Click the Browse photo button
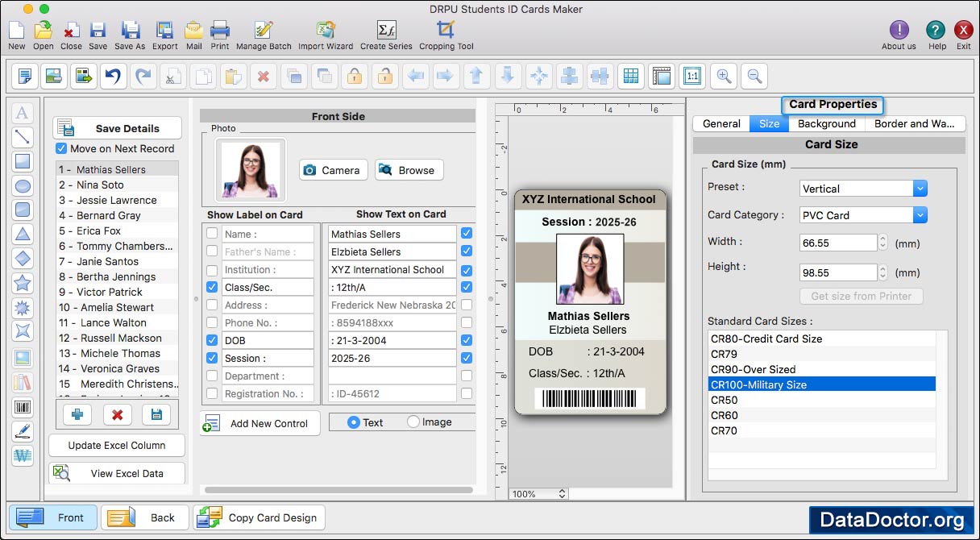This screenshot has width=980, height=540. (409, 170)
